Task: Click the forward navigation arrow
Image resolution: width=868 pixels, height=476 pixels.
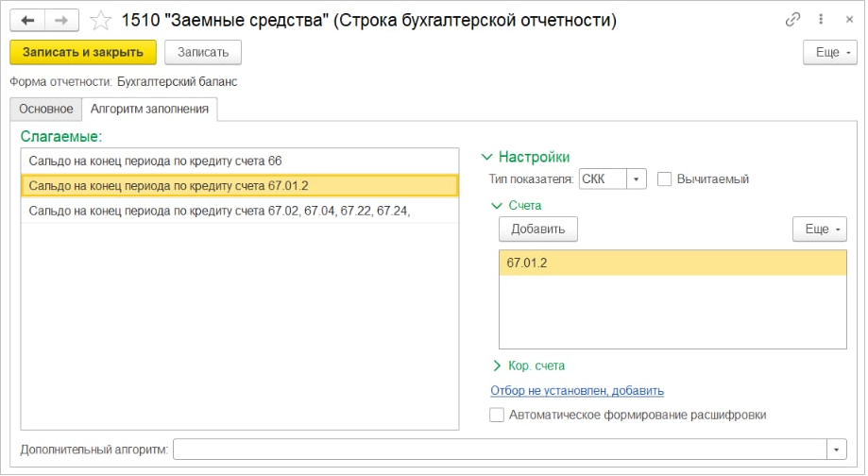Action: (61, 20)
